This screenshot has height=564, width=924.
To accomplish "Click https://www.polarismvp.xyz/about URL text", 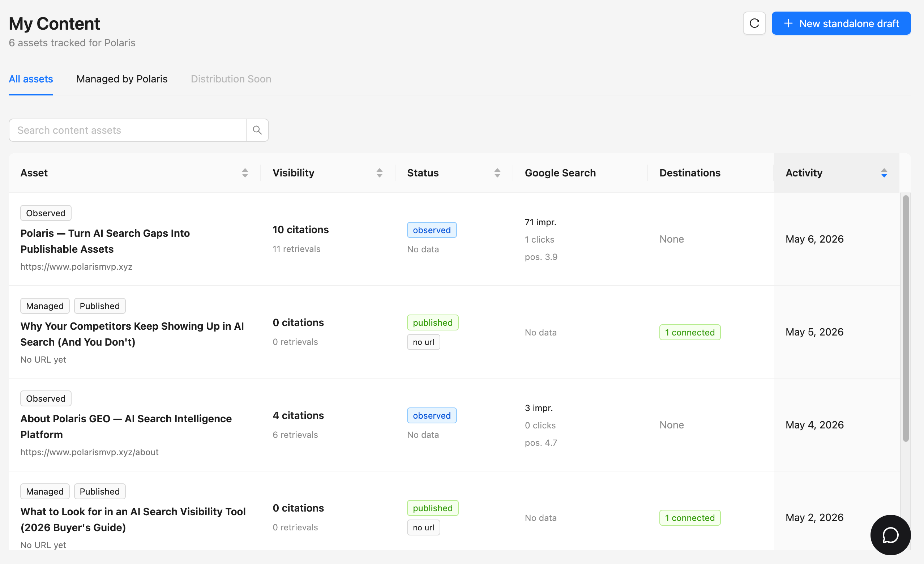I will pyautogui.click(x=89, y=452).
